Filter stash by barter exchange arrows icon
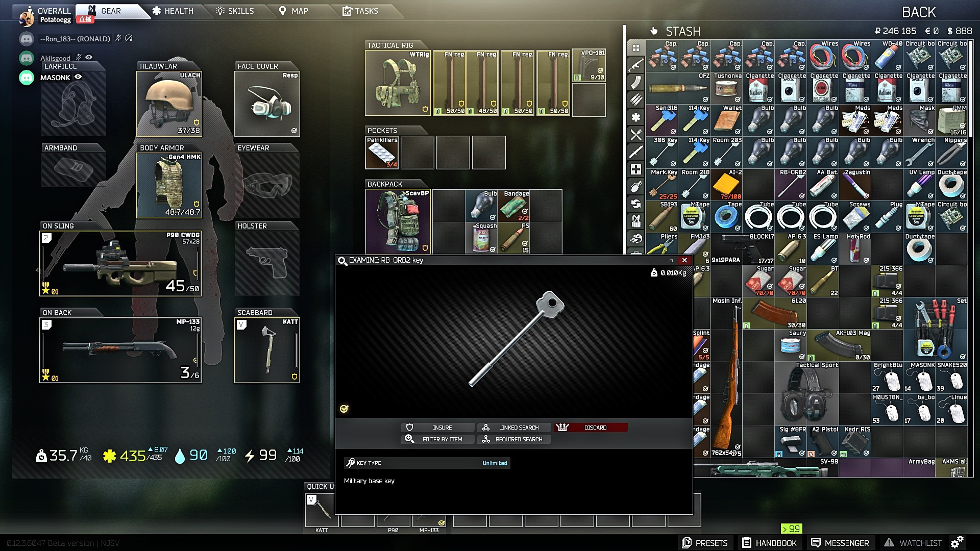 coord(636,204)
